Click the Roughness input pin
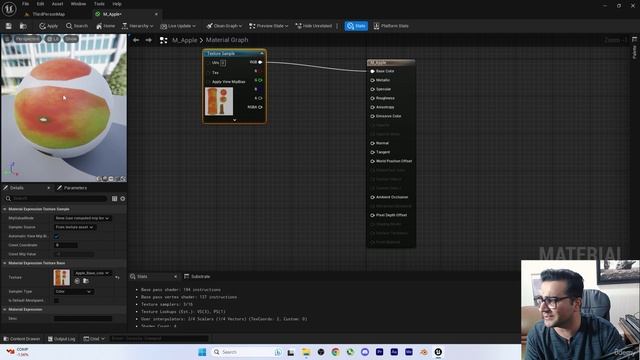The width and height of the screenshot is (640, 360). [372, 98]
